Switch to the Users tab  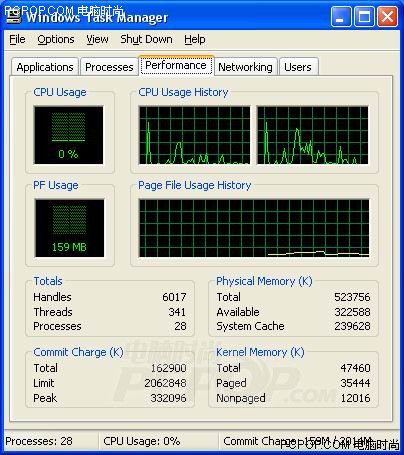click(298, 67)
